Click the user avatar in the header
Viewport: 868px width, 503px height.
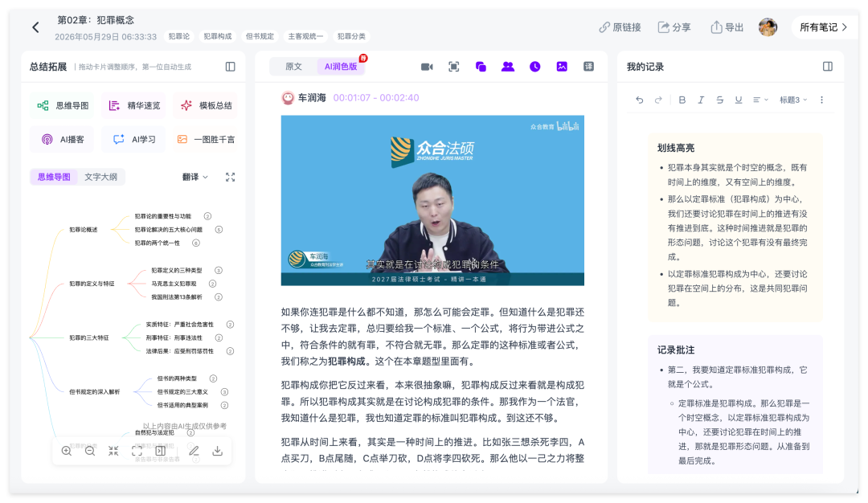(768, 27)
